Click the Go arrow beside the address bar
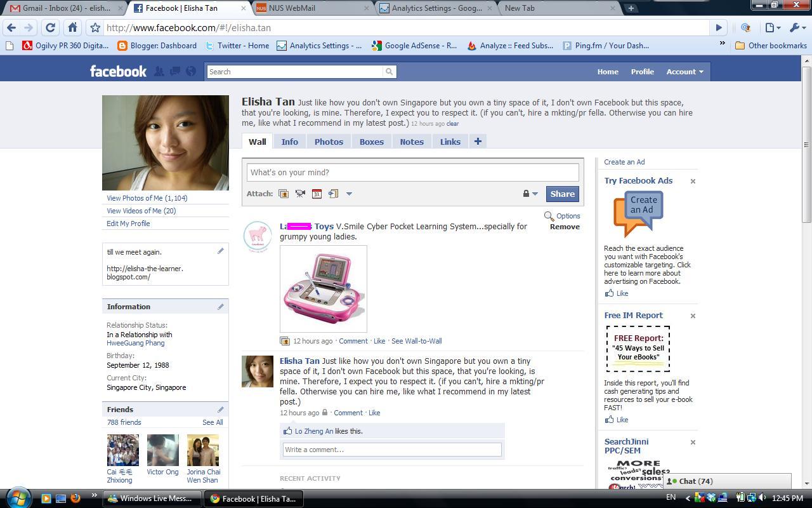Image resolution: width=812 pixels, height=508 pixels. point(719,28)
